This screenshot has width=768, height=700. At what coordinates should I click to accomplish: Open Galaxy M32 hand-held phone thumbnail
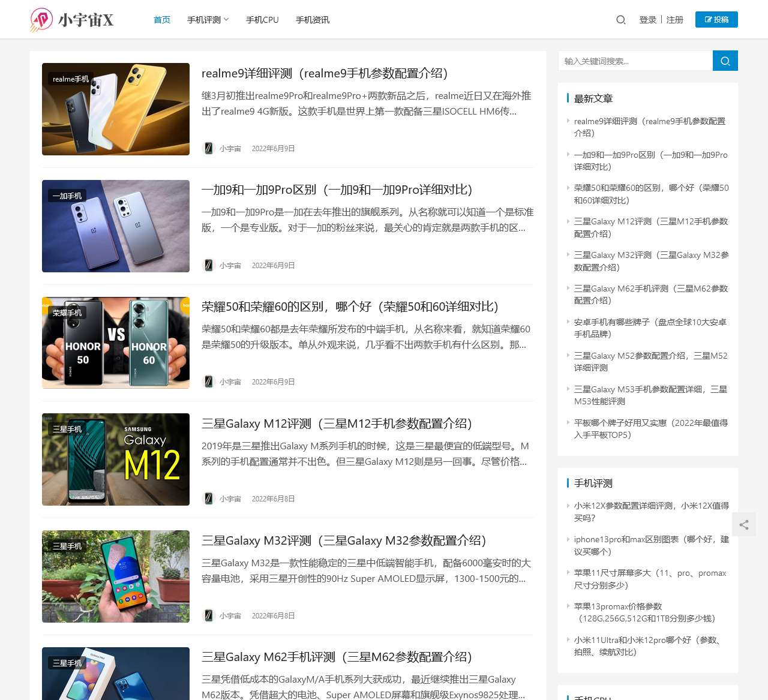point(116,576)
